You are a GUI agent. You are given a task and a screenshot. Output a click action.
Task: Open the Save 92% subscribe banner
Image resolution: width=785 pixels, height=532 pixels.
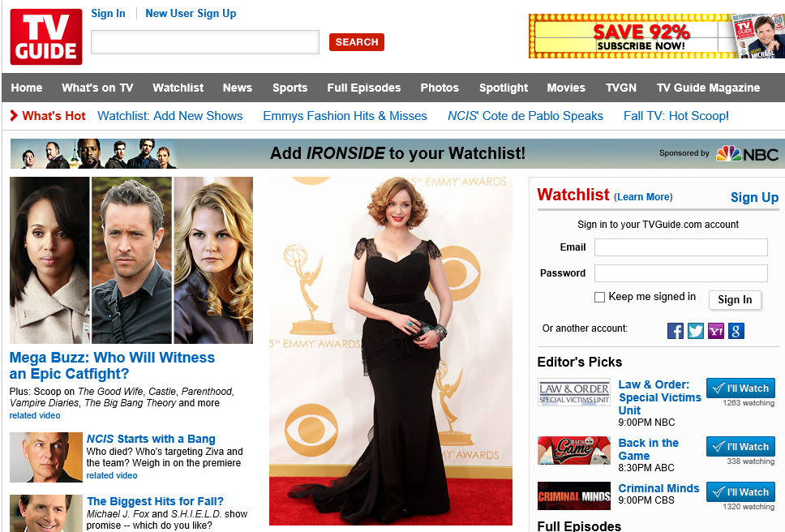657,36
